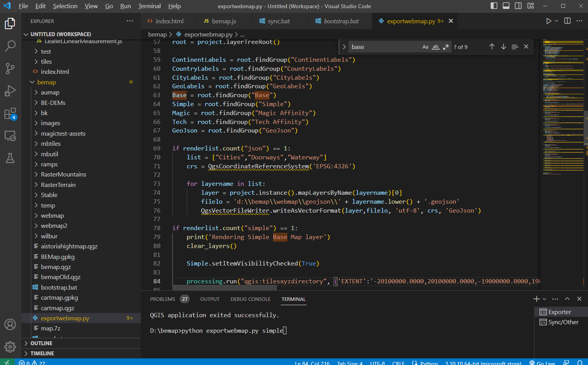Open Remote Explorer icon in activity bar
The height and width of the screenshot is (365, 588).
click(x=10, y=136)
